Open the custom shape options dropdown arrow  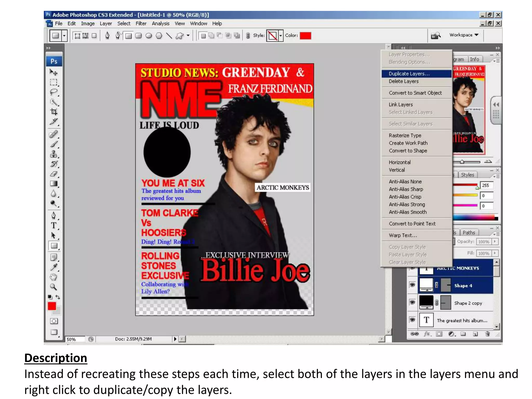click(188, 36)
